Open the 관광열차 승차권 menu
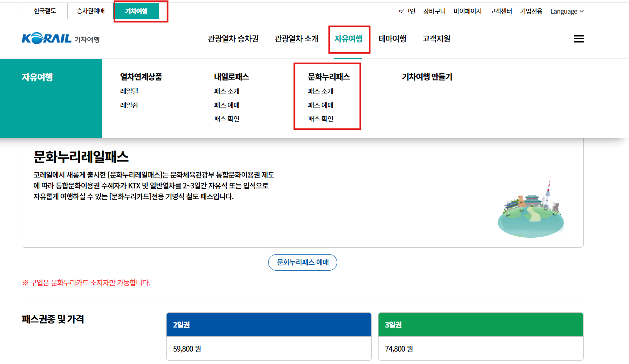 (233, 39)
